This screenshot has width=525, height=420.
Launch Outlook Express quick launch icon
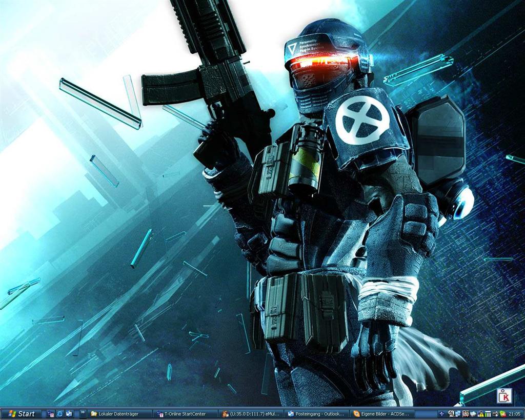69,414
